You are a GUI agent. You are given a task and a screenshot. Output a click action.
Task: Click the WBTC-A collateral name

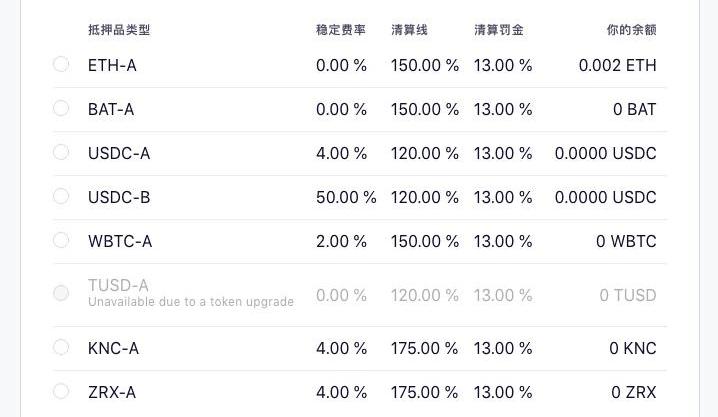120,241
